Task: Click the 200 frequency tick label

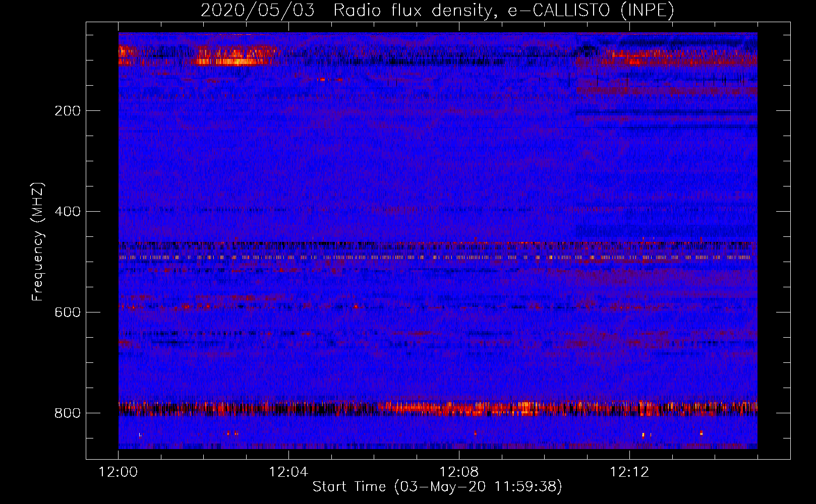Action: 68,111
